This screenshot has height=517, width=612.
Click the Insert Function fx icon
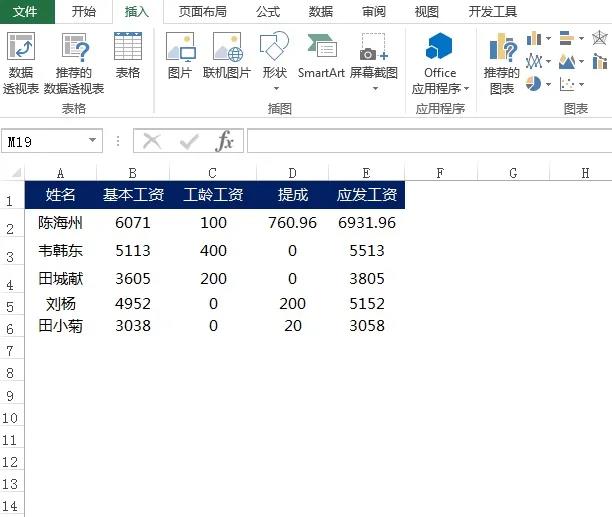click(x=225, y=142)
